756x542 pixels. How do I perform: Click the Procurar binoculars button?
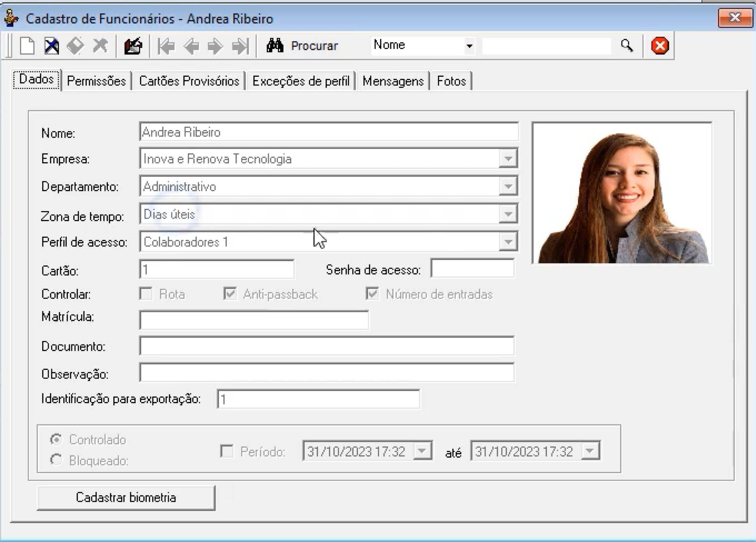pos(302,46)
